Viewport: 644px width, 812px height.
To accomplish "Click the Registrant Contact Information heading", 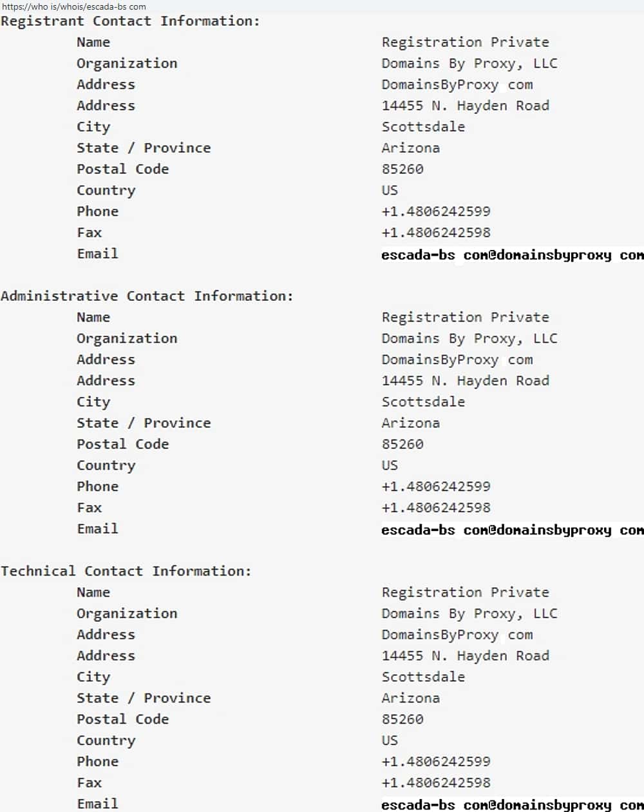I will (130, 21).
